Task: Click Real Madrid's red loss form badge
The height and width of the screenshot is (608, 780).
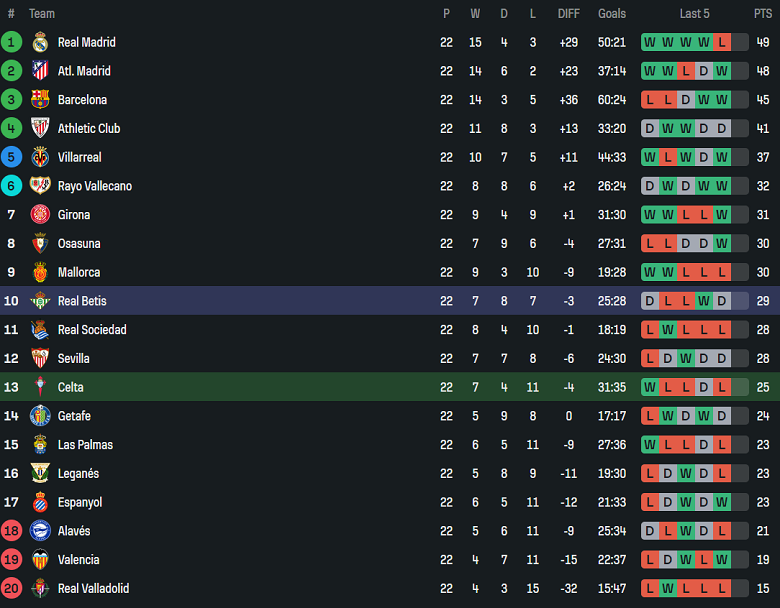Action: 722,42
